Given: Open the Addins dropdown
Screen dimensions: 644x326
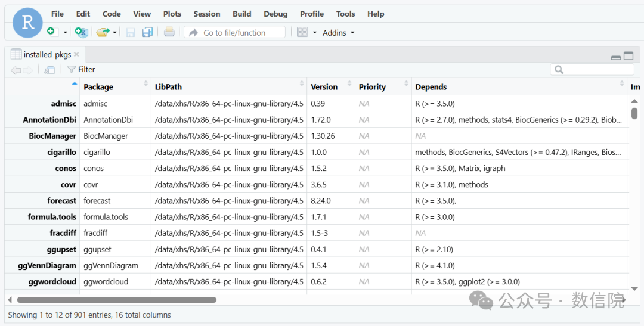Looking at the screenshot, I should pos(338,33).
